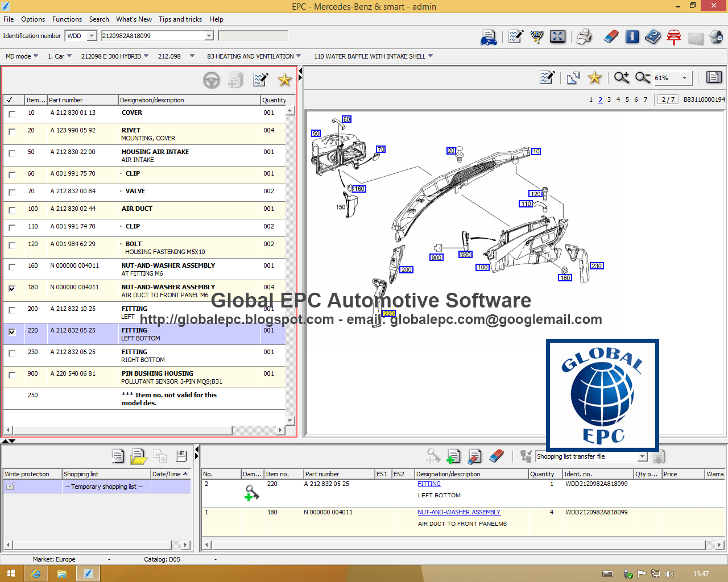This screenshot has width=728, height=582.
Task: Check the checkbox for item 10 COVER
Action: (x=12, y=114)
